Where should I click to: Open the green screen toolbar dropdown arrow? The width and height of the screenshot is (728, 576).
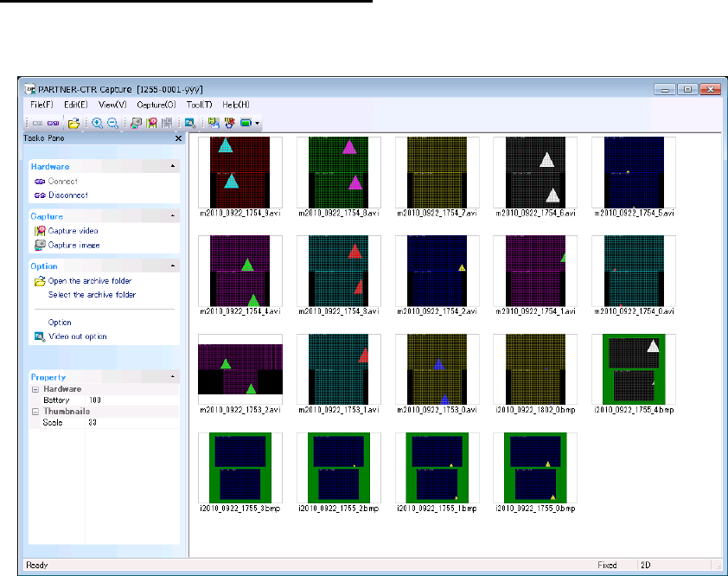tap(258, 124)
